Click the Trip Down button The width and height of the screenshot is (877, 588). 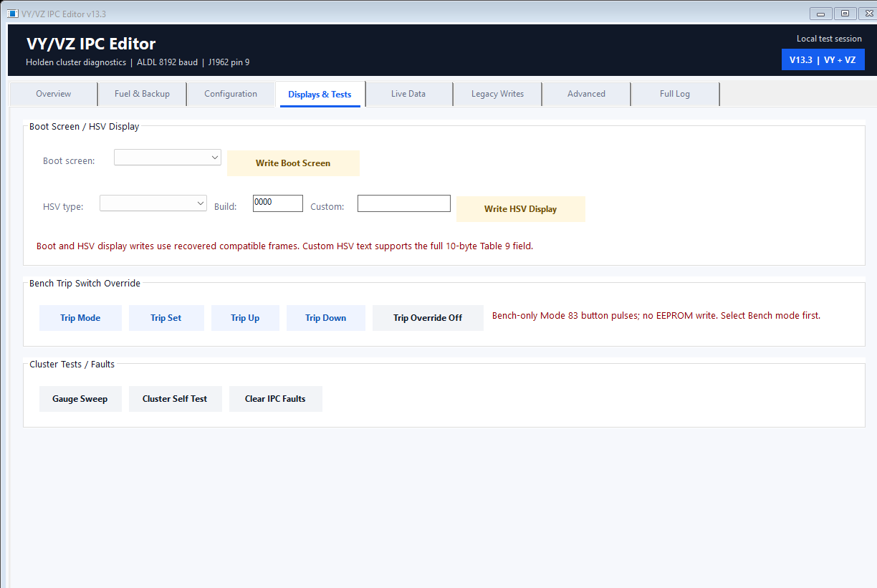pos(326,318)
